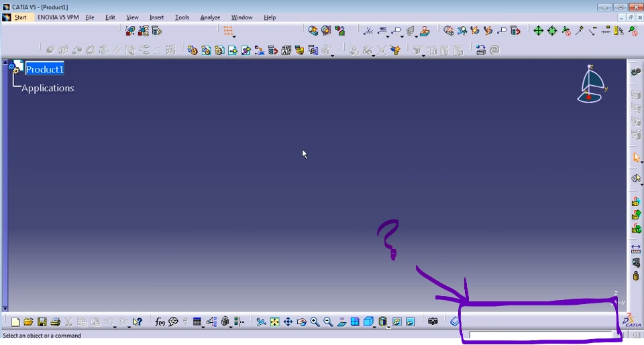Click the Lock padlock icon in bottom toolbar
Viewport: 644px width, 345px height.
pos(225,322)
